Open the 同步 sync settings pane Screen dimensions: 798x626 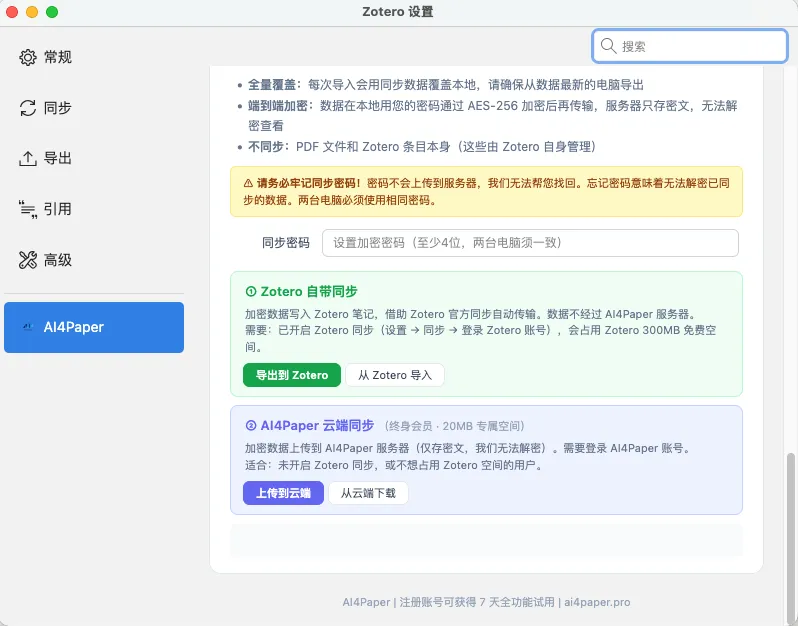click(x=94, y=108)
